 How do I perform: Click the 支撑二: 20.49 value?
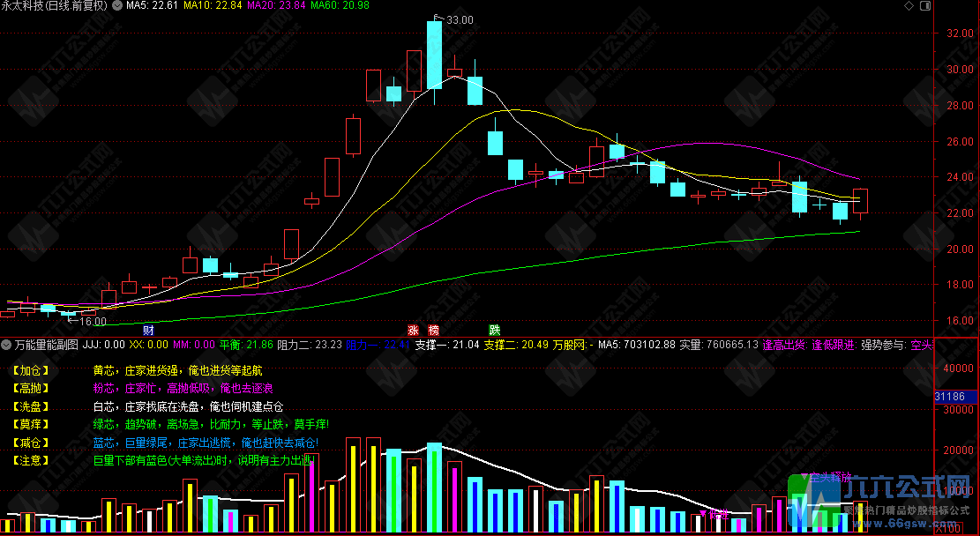click(516, 344)
